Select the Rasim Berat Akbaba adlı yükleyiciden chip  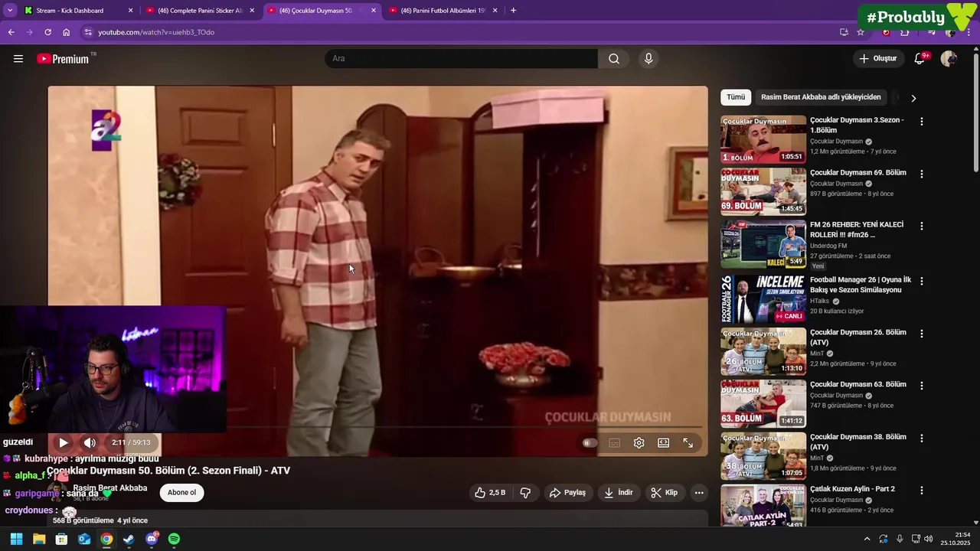(x=821, y=97)
